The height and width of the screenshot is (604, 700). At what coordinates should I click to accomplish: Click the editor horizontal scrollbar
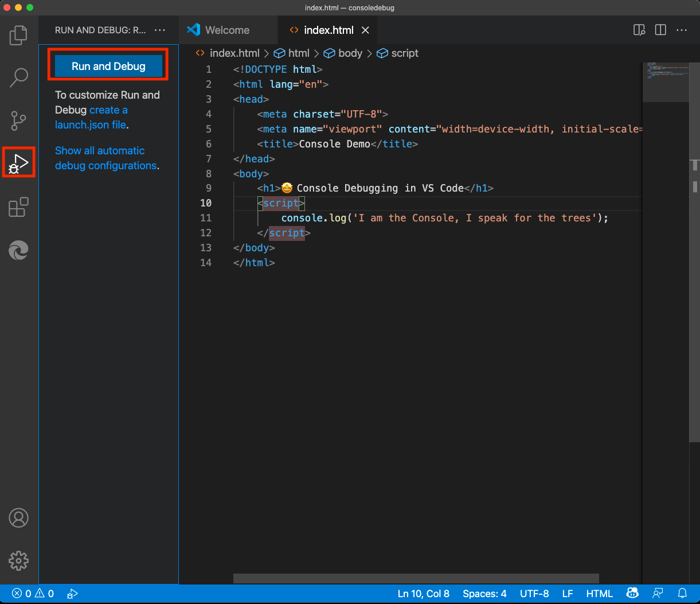[416, 578]
